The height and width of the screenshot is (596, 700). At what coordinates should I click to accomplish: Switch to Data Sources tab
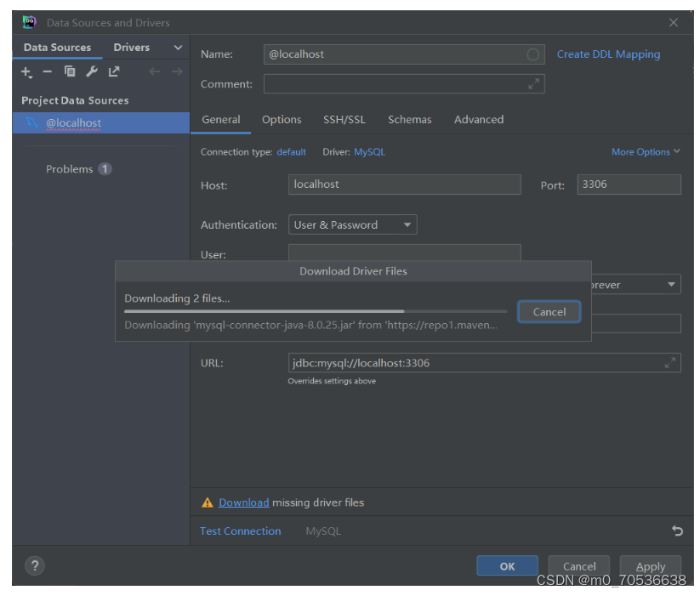(57, 48)
